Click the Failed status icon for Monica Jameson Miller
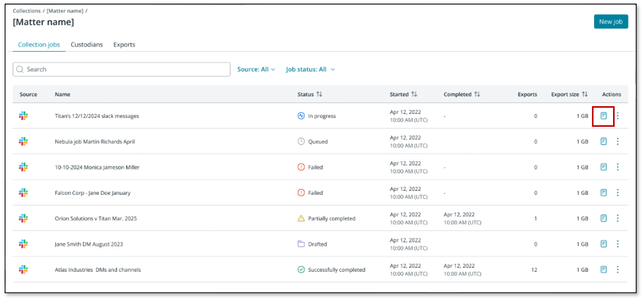The height and width of the screenshot is (301, 644). point(301,167)
